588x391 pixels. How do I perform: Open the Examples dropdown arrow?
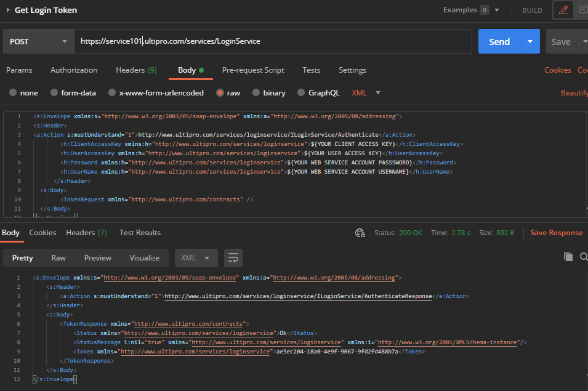click(497, 10)
